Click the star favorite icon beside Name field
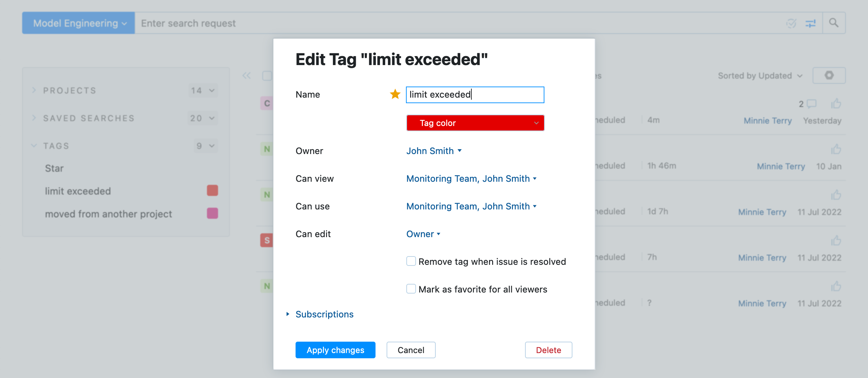This screenshot has width=868, height=378. (395, 94)
